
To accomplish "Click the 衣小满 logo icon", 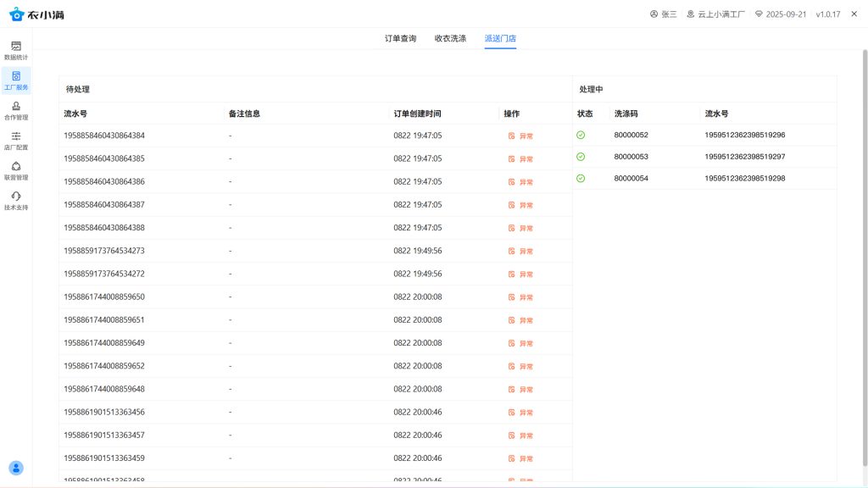I will (16, 14).
